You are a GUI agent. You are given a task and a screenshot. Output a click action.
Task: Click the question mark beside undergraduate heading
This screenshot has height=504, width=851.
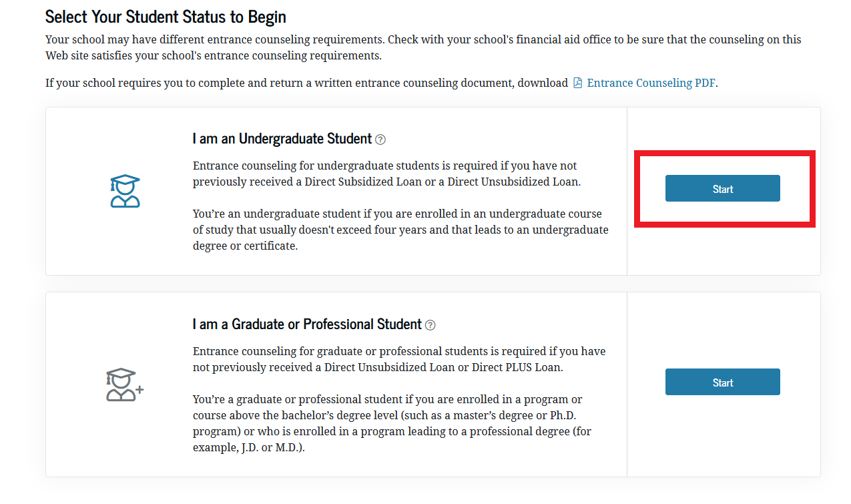click(x=380, y=139)
